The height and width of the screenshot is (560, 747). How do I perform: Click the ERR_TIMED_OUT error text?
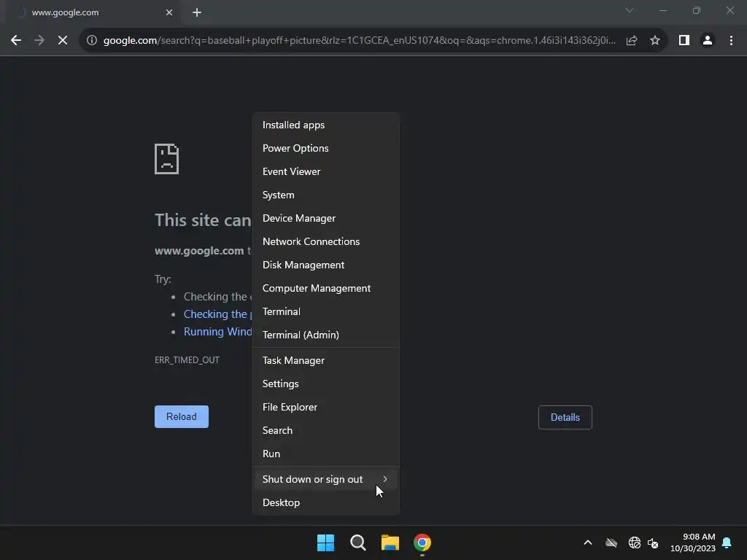[x=187, y=360]
